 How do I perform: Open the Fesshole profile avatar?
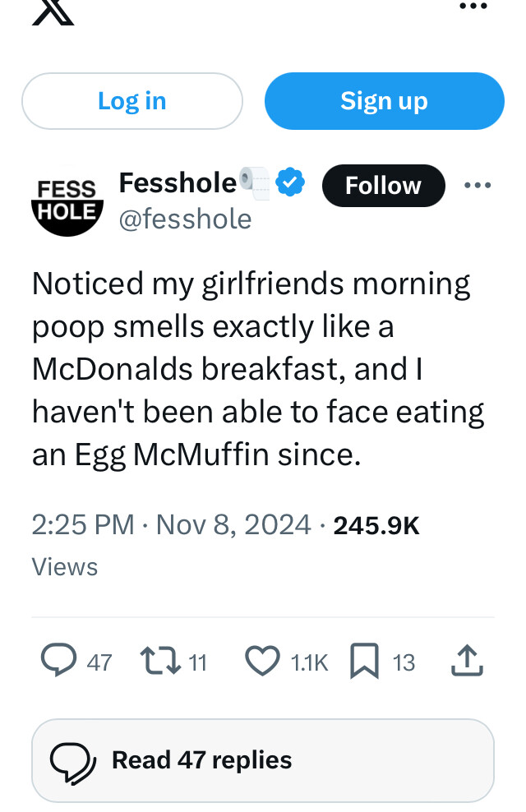(64, 203)
